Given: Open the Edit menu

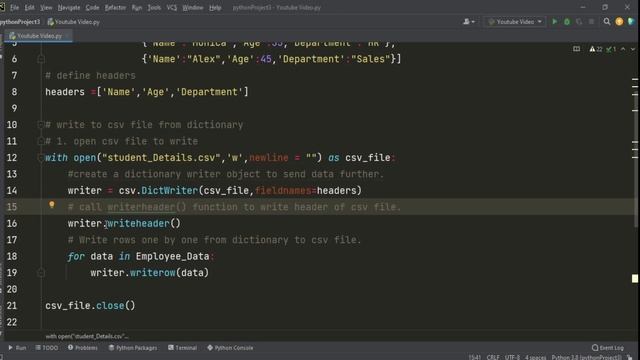Looking at the screenshot, I should pyautogui.click(x=29, y=7).
